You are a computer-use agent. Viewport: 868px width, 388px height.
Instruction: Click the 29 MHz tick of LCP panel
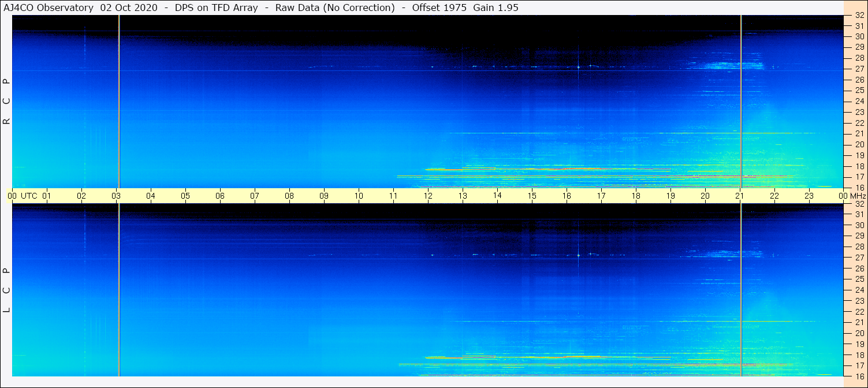tap(859, 236)
